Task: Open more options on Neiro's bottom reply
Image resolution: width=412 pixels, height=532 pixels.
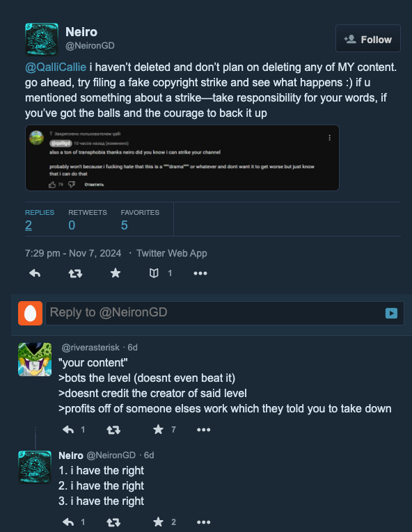Action: [203, 522]
